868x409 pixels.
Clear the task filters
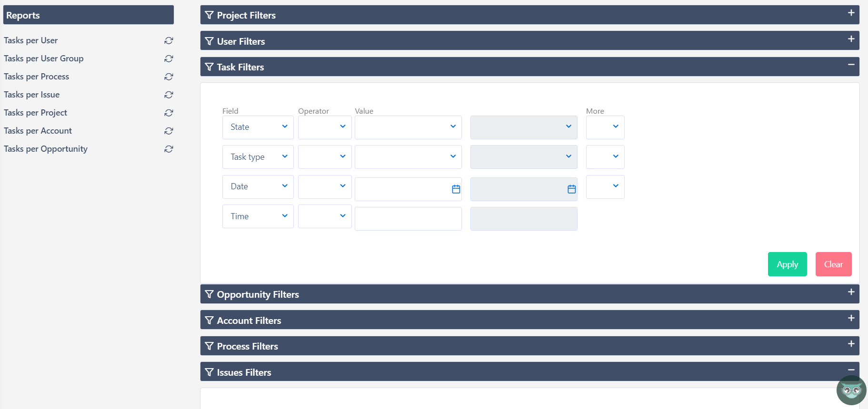coord(833,264)
